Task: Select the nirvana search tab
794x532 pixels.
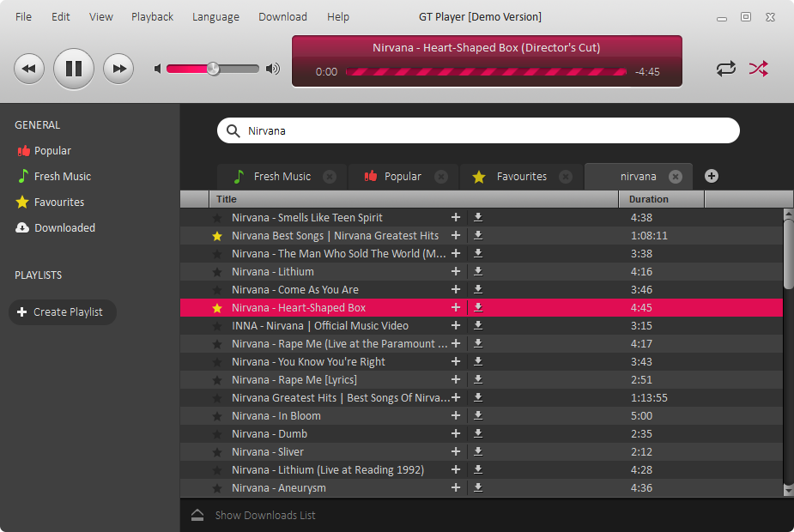Action: [x=638, y=177]
